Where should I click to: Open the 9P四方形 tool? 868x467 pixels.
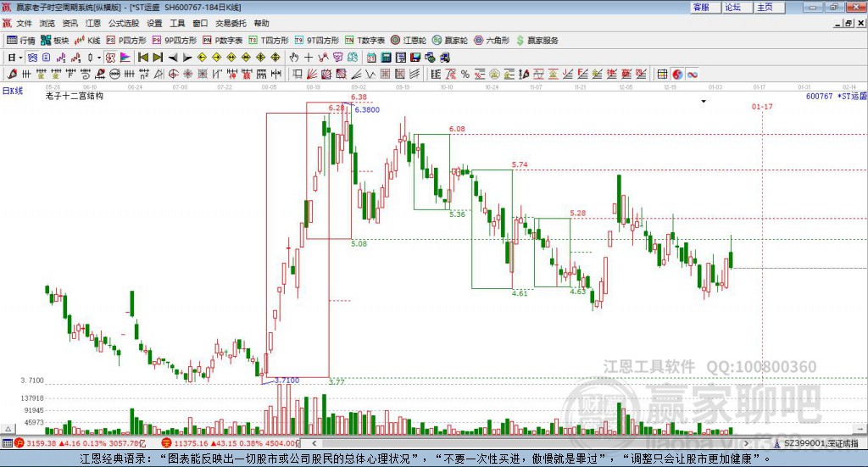[x=175, y=41]
